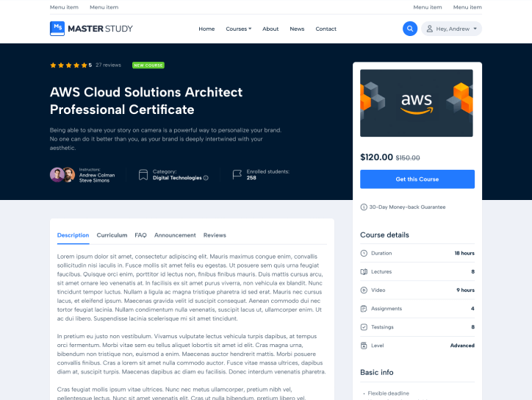Click the instructors' avatar photos

point(62,175)
